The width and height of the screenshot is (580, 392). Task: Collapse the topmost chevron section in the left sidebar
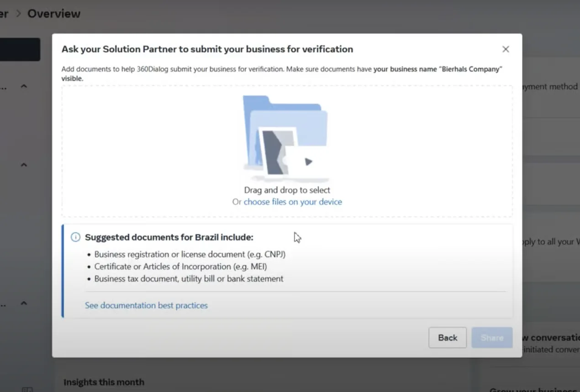tap(24, 86)
